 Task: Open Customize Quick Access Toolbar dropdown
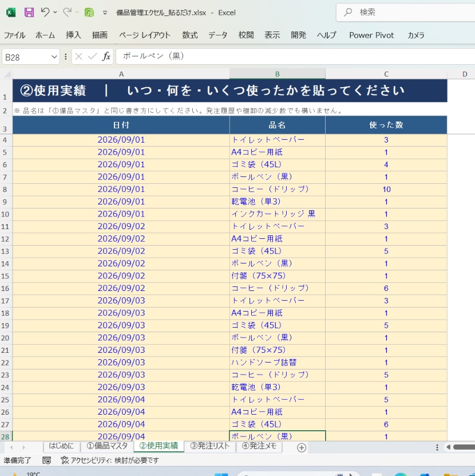pos(105,13)
